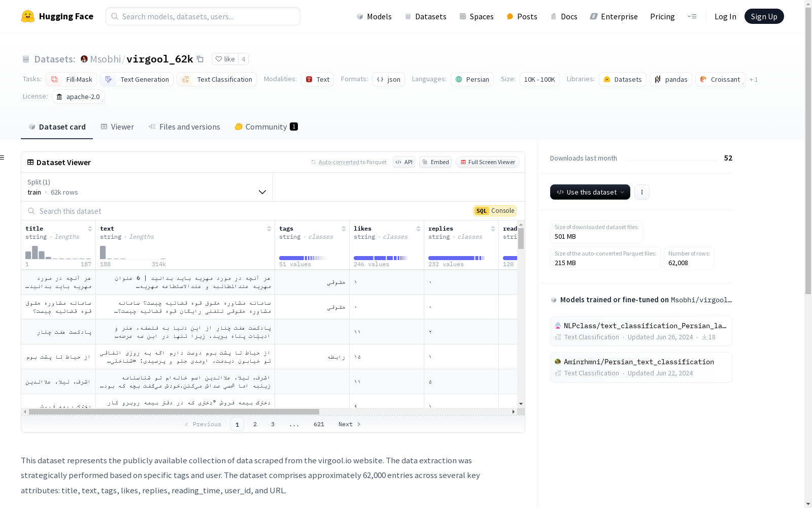Filter by the Fill-Mask task tag
Image resolution: width=812 pixels, height=508 pixels.
click(72, 79)
